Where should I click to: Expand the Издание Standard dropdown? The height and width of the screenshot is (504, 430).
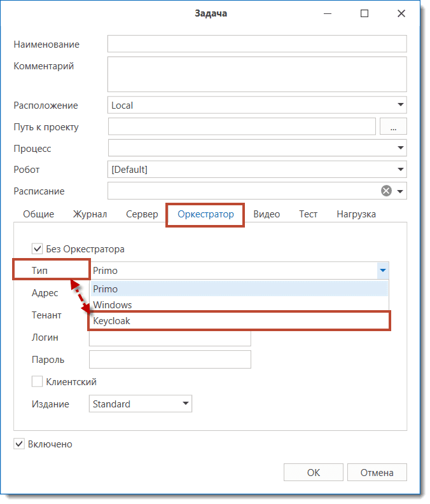[x=185, y=404]
